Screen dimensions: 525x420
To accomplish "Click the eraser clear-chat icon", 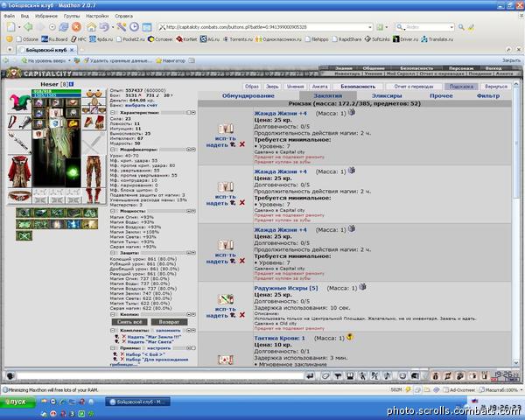I will point(325,376).
